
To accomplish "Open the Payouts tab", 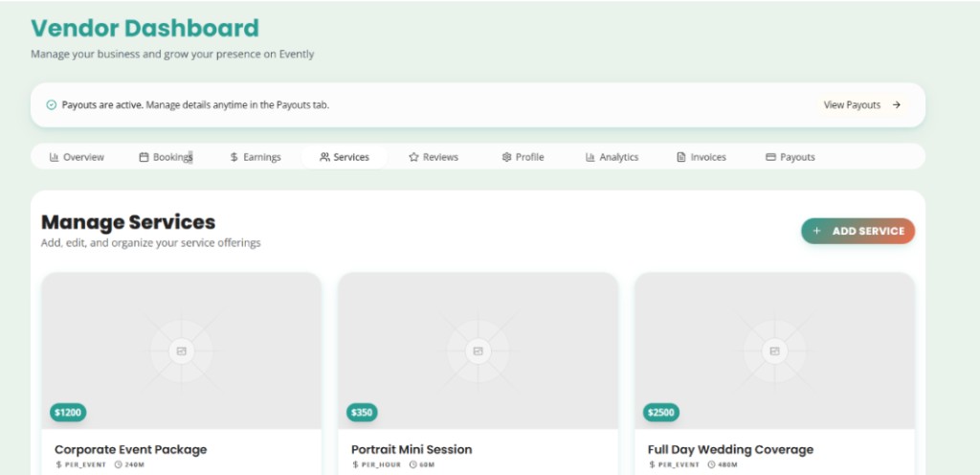I will pyautogui.click(x=791, y=157).
